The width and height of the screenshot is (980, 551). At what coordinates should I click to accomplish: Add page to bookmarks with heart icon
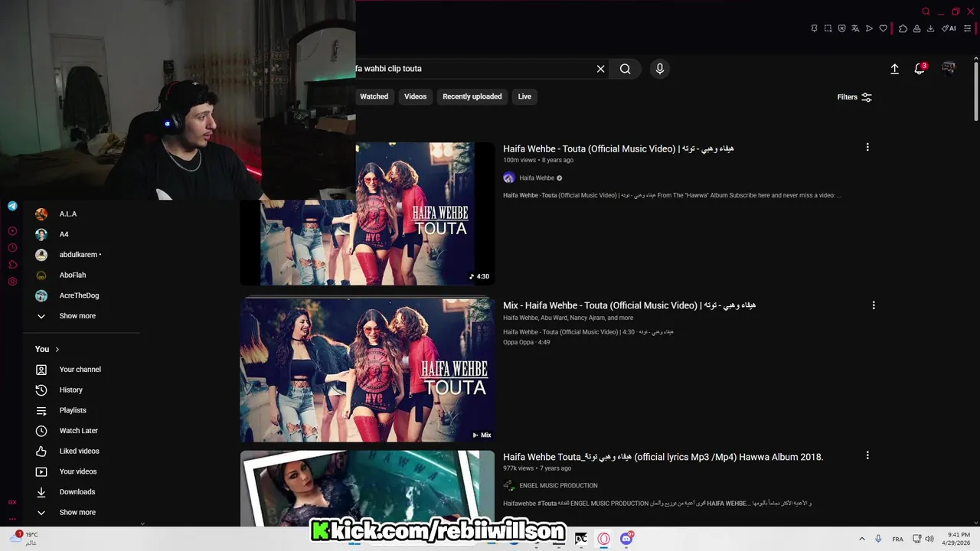click(x=883, y=28)
